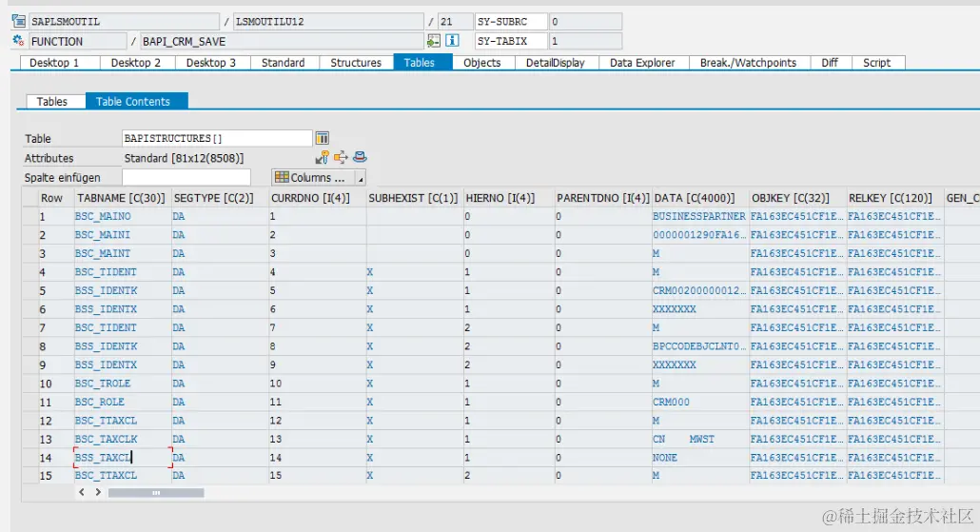The height and width of the screenshot is (532, 980).
Task: Open the Columns ... button
Action: pos(314,178)
